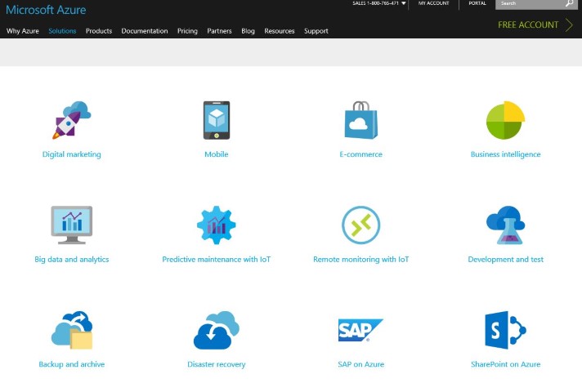Open the Products menu

(x=99, y=31)
